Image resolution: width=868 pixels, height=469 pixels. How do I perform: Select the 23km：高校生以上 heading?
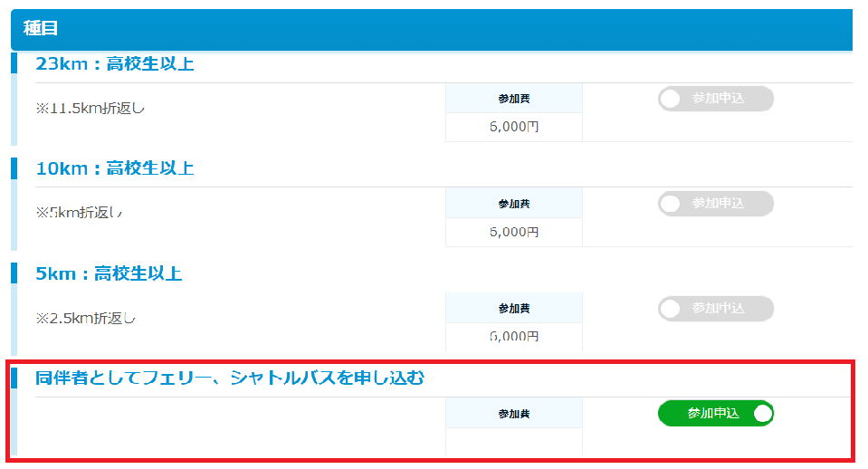tap(114, 64)
